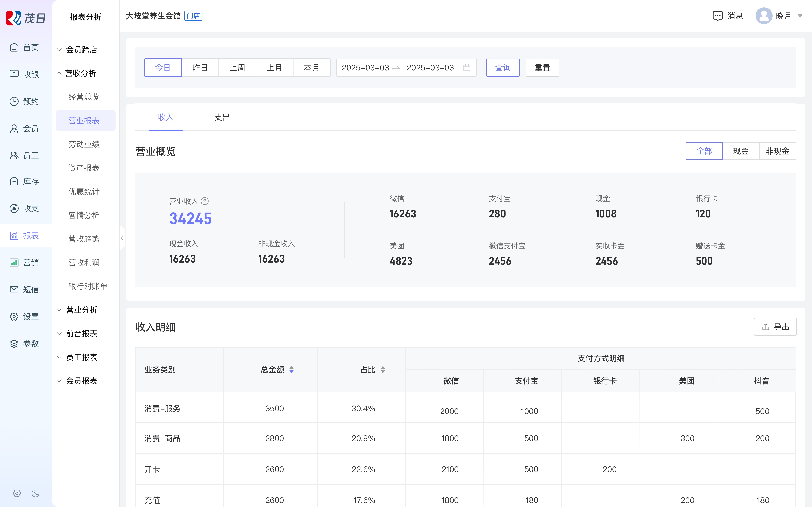Sort by 总金额 column arrows

(x=291, y=370)
